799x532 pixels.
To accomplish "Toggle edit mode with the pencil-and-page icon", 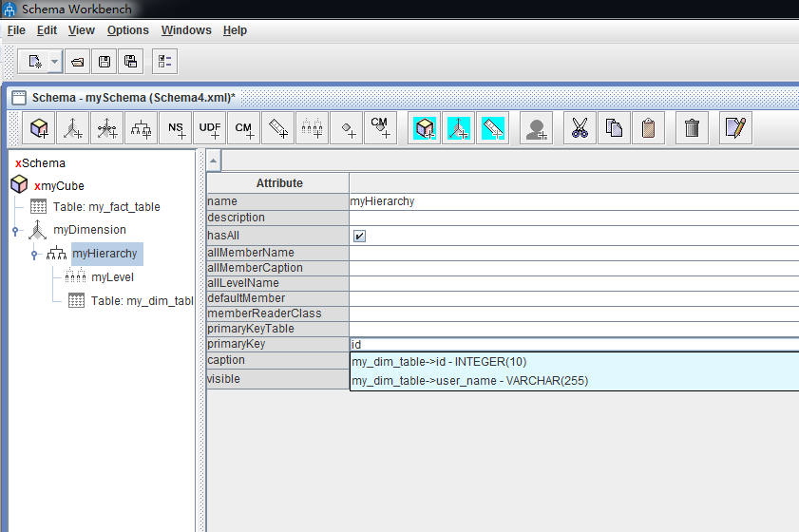I will pos(734,127).
